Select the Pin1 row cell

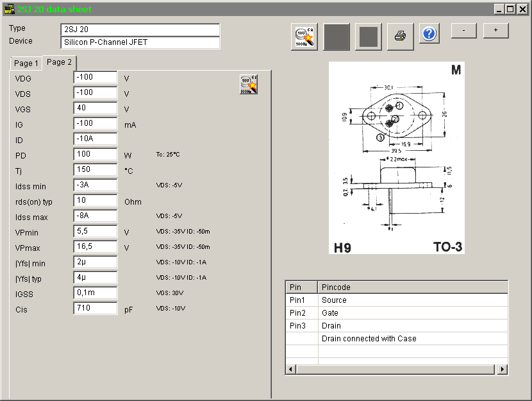(302, 300)
